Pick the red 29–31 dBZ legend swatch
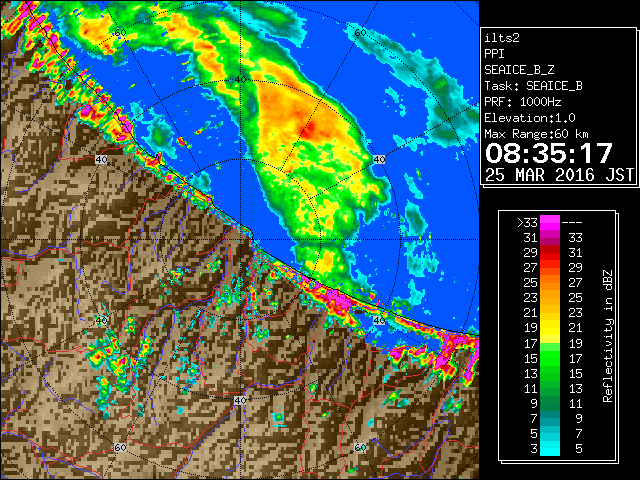Image resolution: width=640 pixels, height=480 pixels. coord(550,253)
